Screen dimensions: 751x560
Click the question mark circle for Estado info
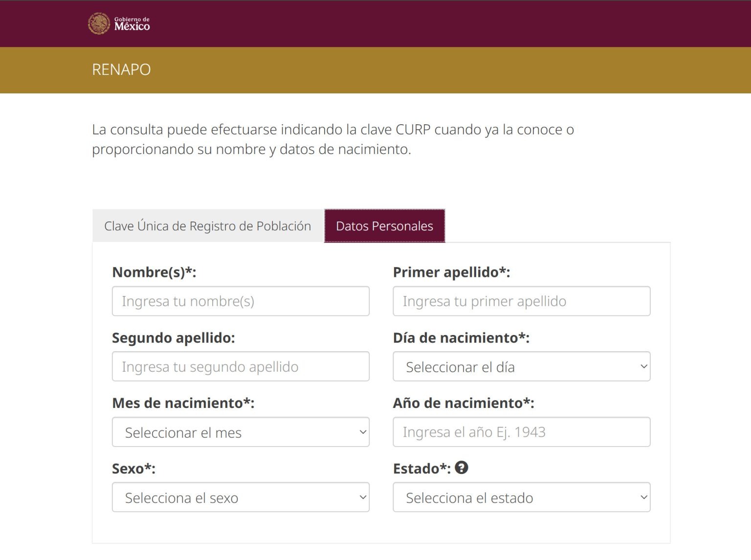coord(462,468)
